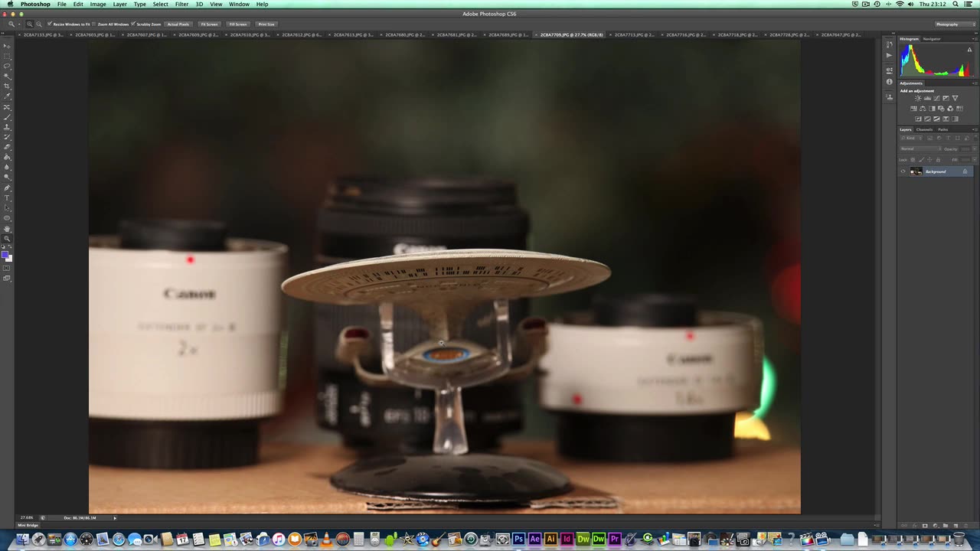Screen dimensions: 980x551
Task: Open Layers panel flyout menu
Action: click(974, 129)
